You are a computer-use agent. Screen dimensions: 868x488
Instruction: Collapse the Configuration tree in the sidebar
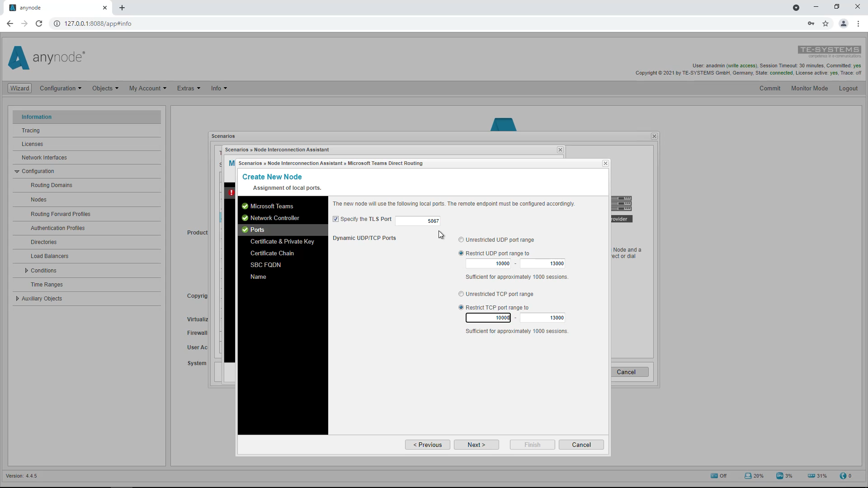click(17, 171)
